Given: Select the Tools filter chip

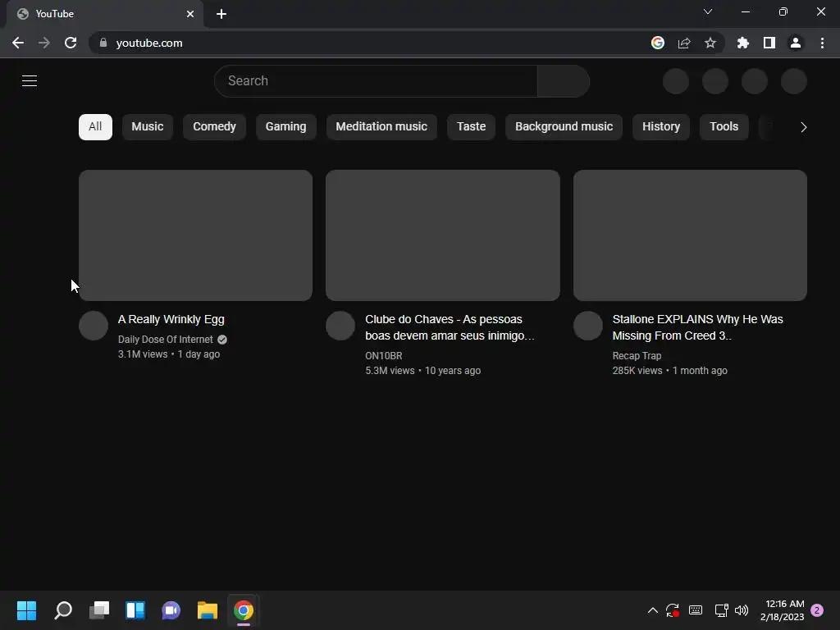Looking at the screenshot, I should pos(724,127).
